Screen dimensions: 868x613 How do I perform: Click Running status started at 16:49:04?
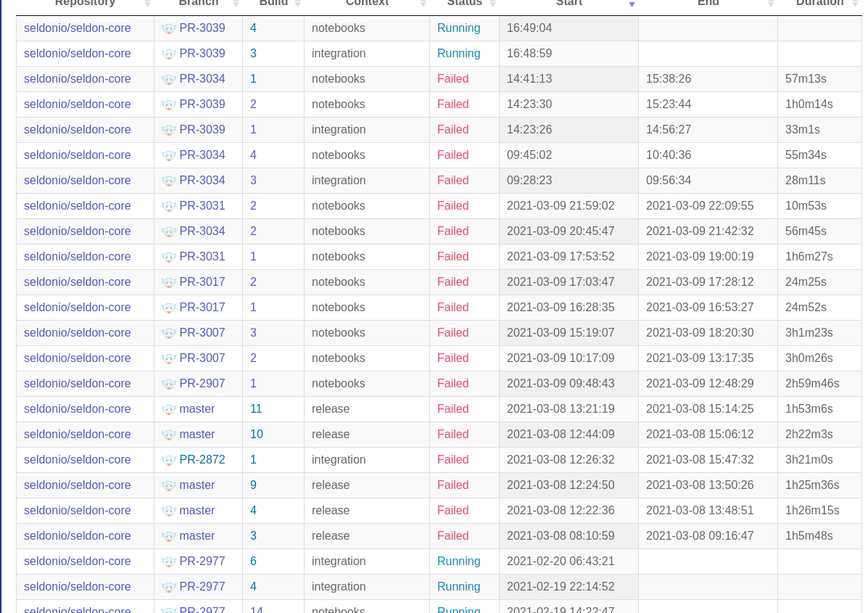459,28
